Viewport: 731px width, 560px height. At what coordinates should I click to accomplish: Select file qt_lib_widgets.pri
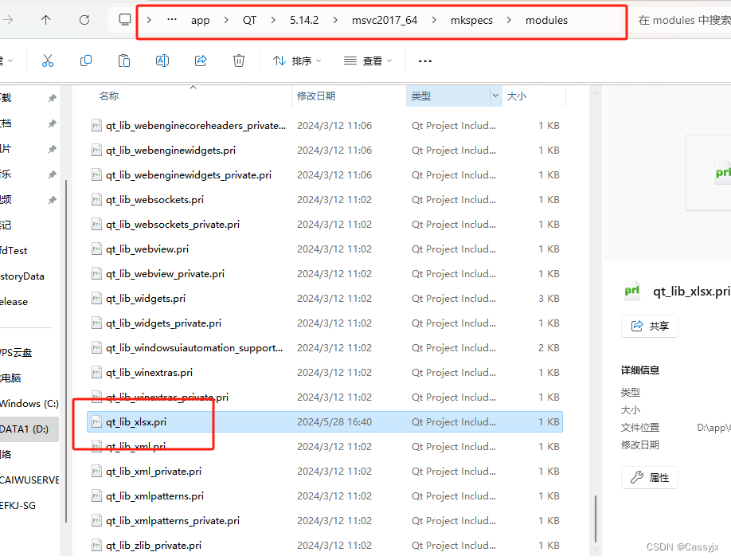click(324, 299)
